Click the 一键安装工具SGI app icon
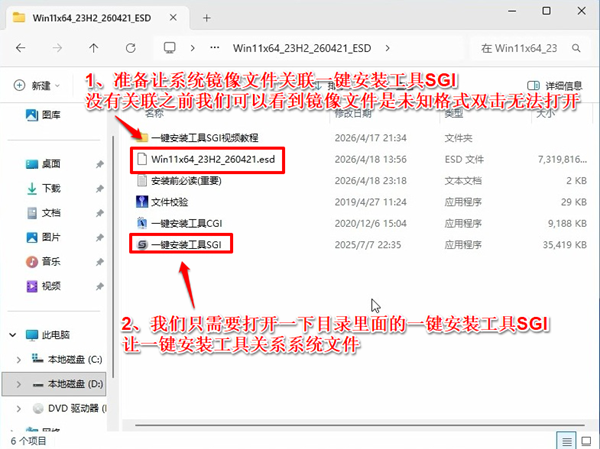Viewport: 600px width, 449px height. pyautogui.click(x=142, y=245)
